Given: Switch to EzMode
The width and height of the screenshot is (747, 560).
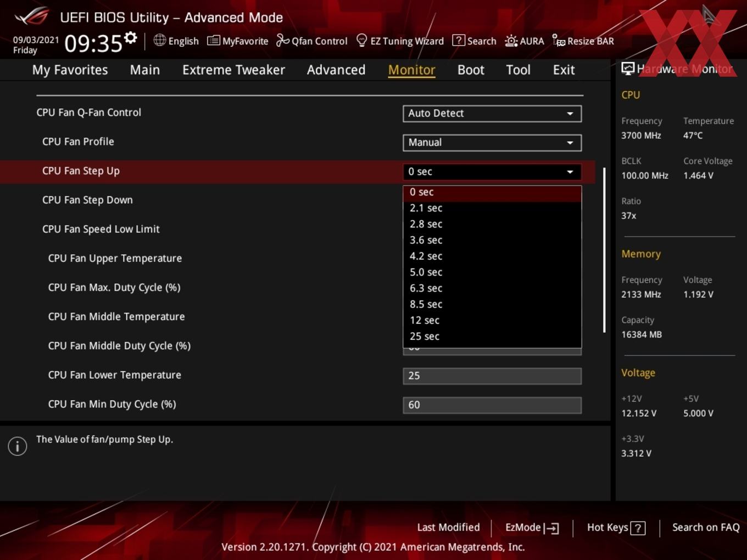Looking at the screenshot, I should coord(532,528).
